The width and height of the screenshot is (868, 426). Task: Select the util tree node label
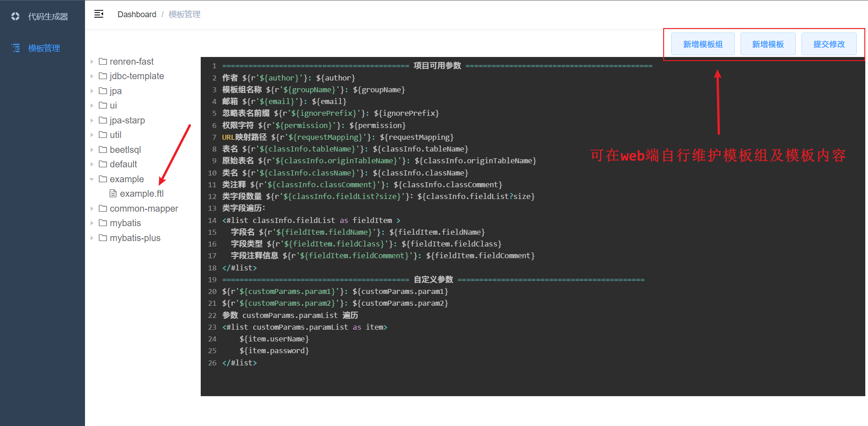116,135
